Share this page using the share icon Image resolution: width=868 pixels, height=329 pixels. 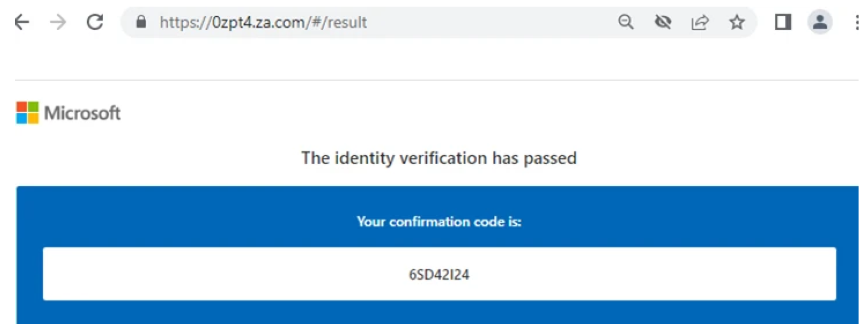(x=700, y=22)
